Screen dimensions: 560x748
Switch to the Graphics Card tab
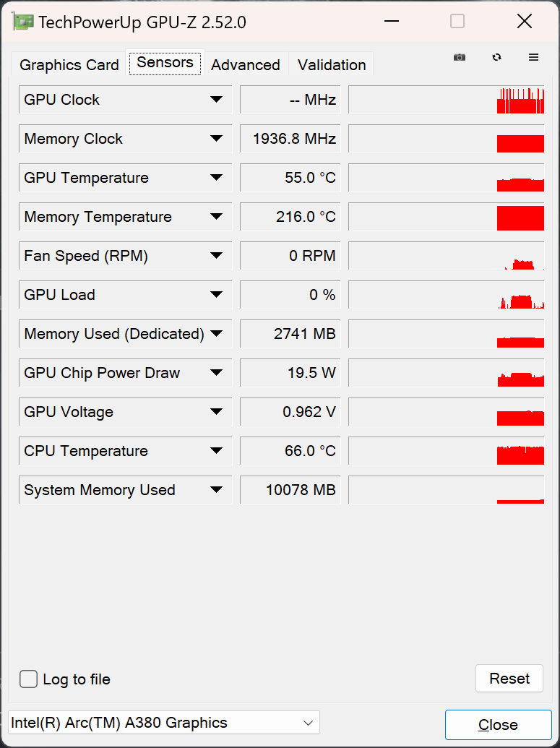pyautogui.click(x=69, y=65)
